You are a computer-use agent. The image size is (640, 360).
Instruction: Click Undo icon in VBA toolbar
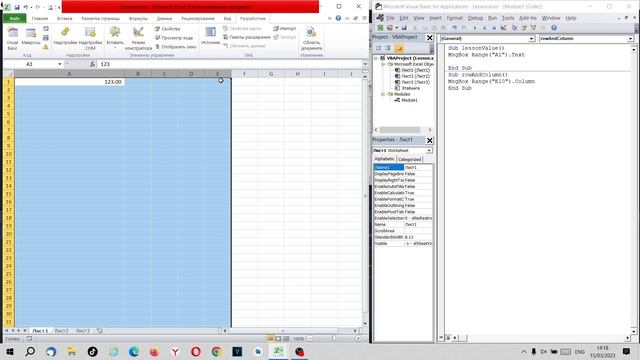coord(454,28)
